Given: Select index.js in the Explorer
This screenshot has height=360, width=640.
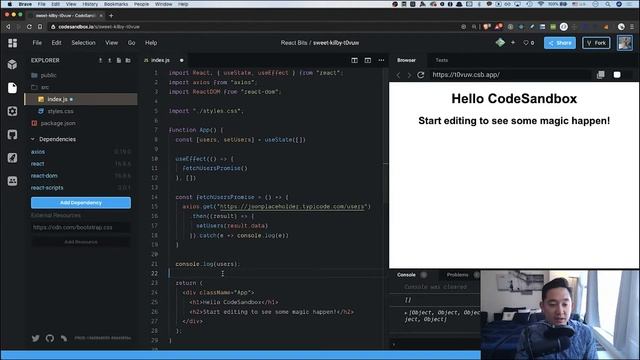Looking at the screenshot, I should [81, 99].
